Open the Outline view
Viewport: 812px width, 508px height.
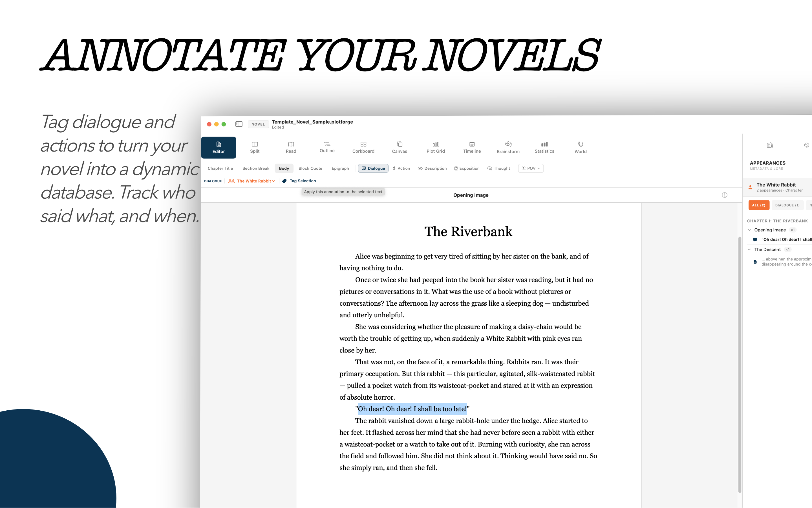(327, 148)
